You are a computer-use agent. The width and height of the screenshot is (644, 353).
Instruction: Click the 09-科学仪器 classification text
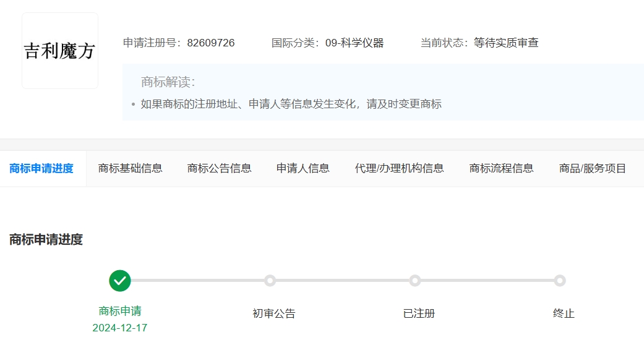coord(354,43)
